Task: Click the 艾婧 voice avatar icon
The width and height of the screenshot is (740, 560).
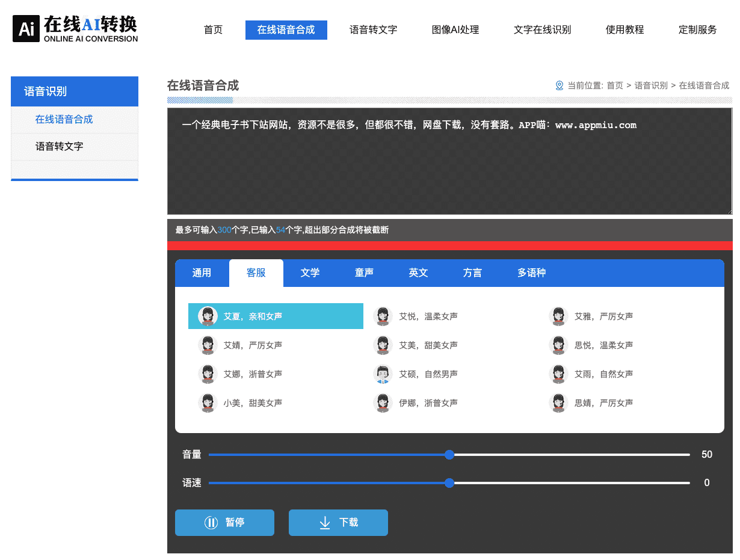Action: tap(208, 345)
